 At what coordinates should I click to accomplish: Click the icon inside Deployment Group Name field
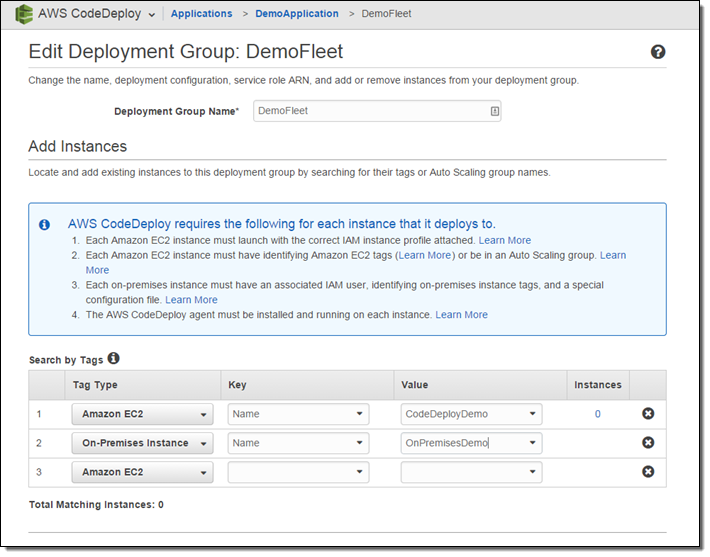coord(494,112)
